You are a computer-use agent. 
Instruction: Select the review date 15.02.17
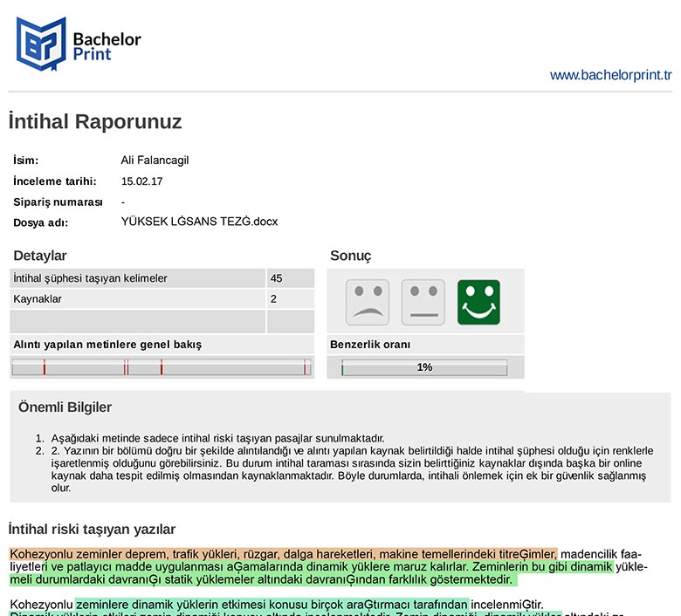coord(141,181)
